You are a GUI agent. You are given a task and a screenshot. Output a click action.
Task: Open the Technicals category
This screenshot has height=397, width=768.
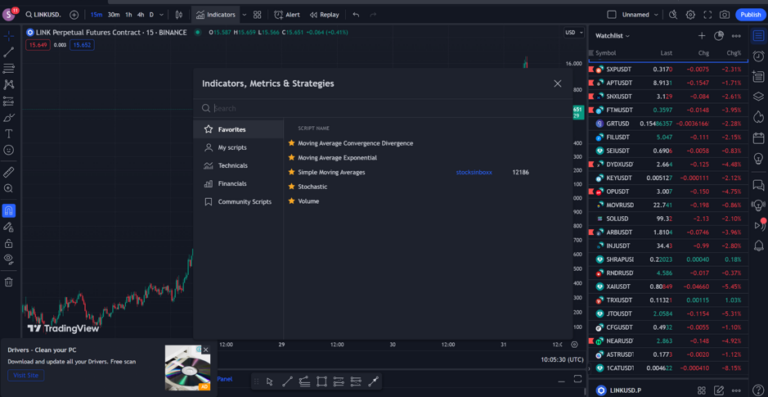239,165
